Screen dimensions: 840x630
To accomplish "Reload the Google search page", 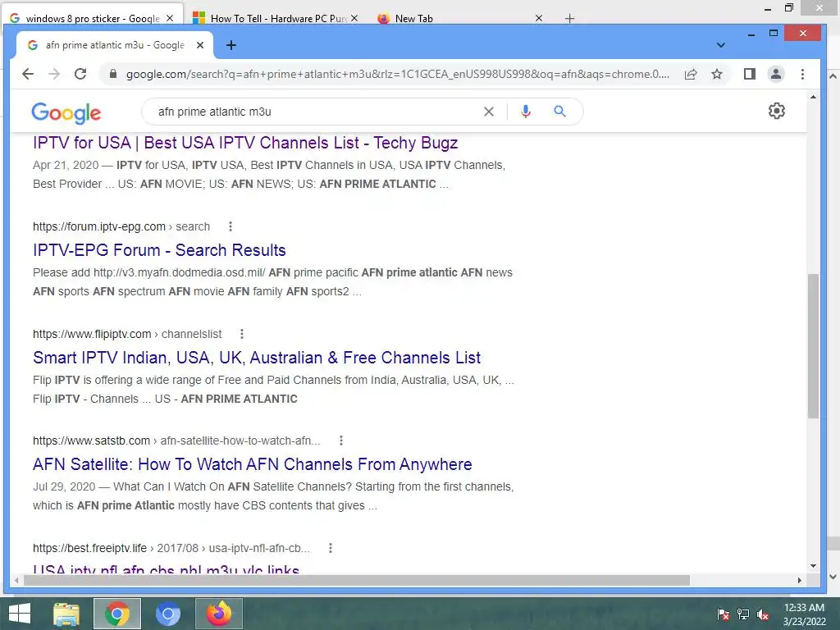I will point(80,74).
